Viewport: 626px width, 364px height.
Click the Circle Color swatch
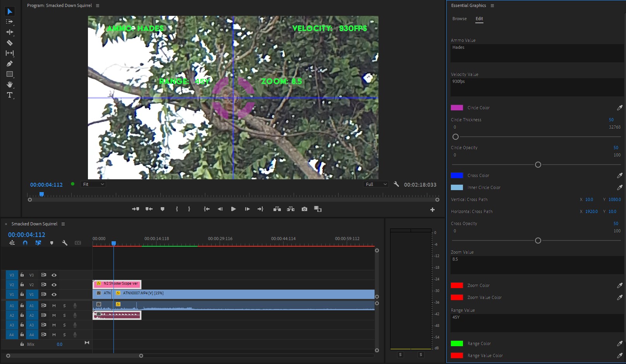(x=457, y=108)
